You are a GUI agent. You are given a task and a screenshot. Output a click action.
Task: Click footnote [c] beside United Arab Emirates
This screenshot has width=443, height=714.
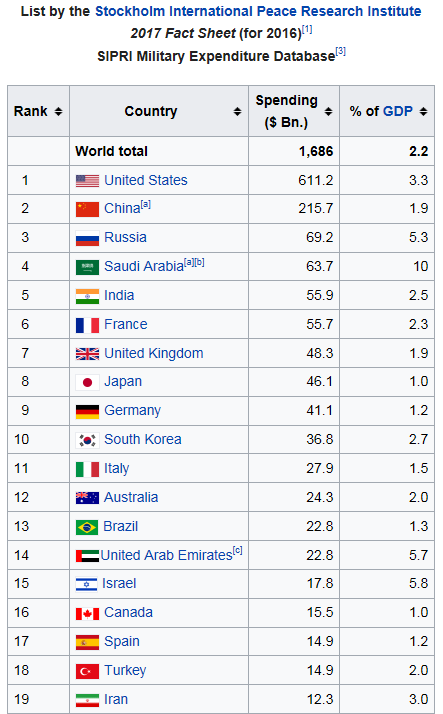tap(238, 551)
